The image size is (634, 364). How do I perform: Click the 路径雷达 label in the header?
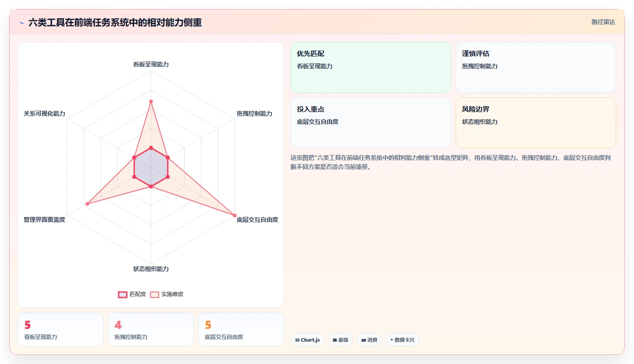point(603,22)
